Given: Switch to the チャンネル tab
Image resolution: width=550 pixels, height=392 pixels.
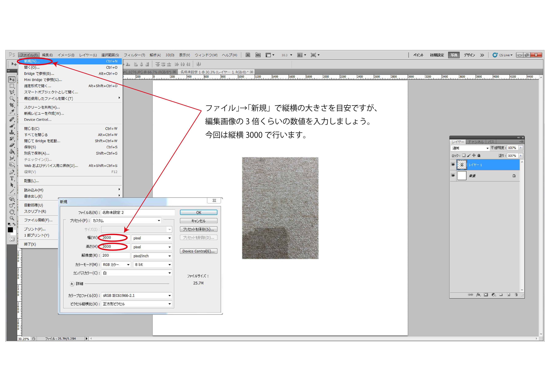Looking at the screenshot, I should pos(476,142).
